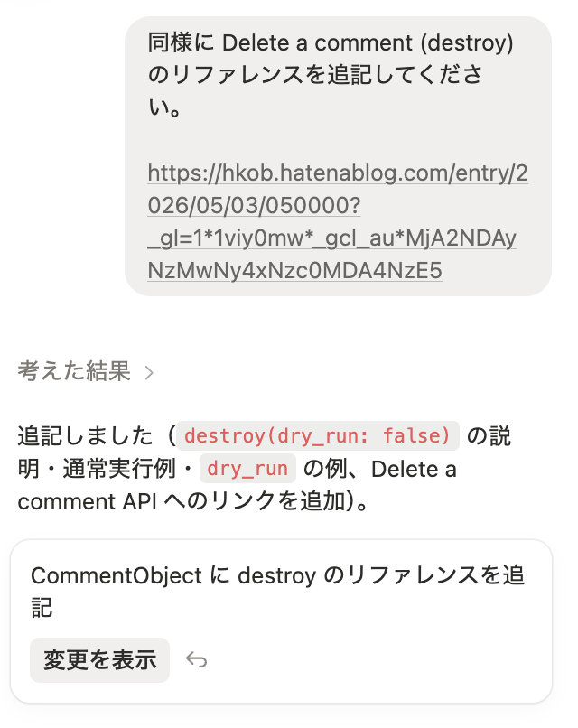This screenshot has height=728, width=578.
Task: Select the red dry_run inline code
Action: coord(247,469)
